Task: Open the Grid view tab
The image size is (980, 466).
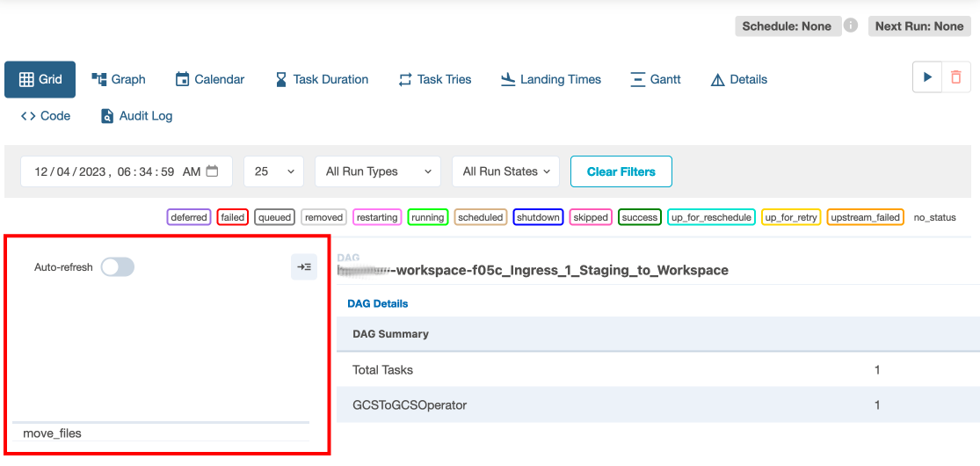Action: click(x=40, y=79)
